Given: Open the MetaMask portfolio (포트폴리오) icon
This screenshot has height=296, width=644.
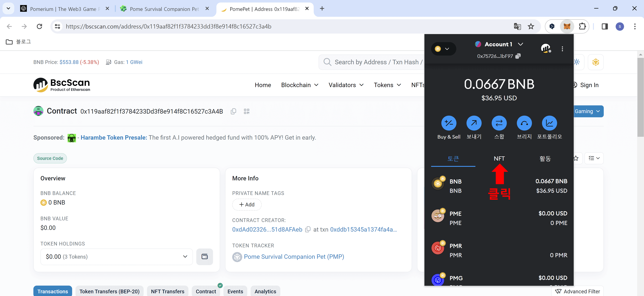Looking at the screenshot, I should point(549,123).
